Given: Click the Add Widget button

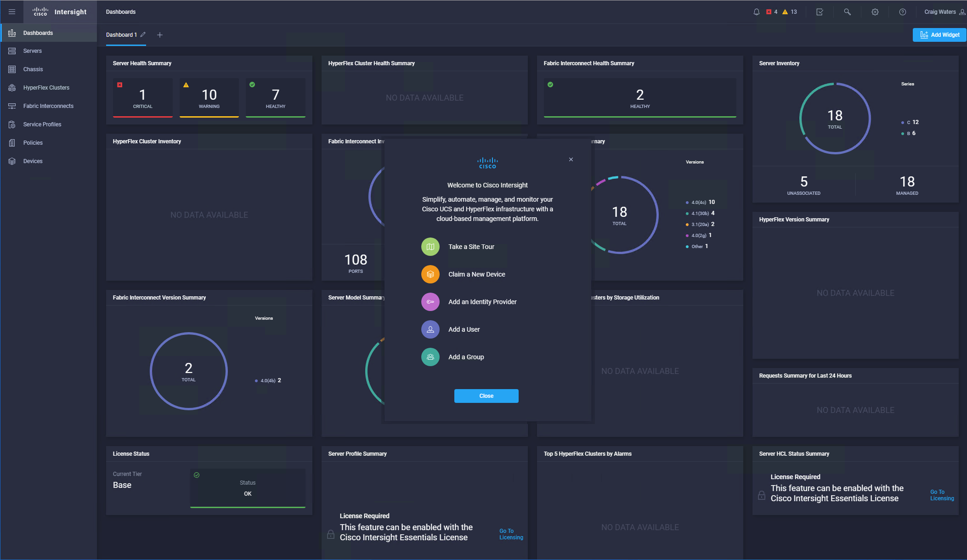Looking at the screenshot, I should (939, 35).
